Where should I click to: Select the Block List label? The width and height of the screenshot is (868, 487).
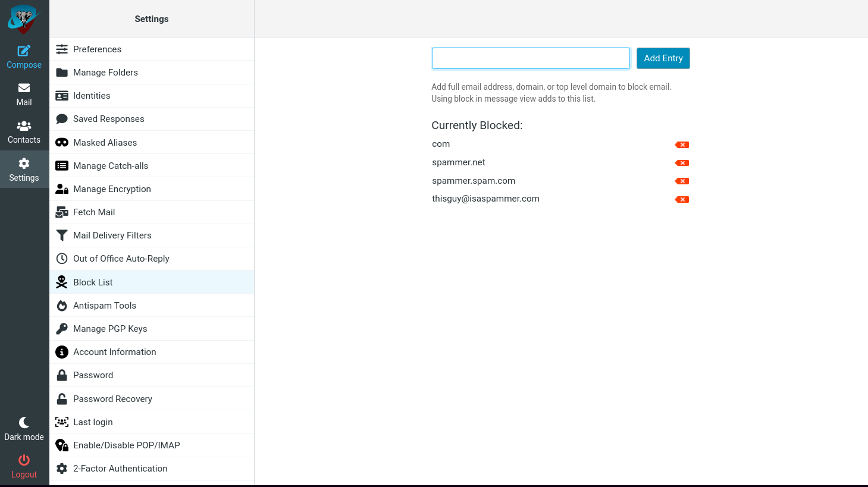(x=93, y=282)
